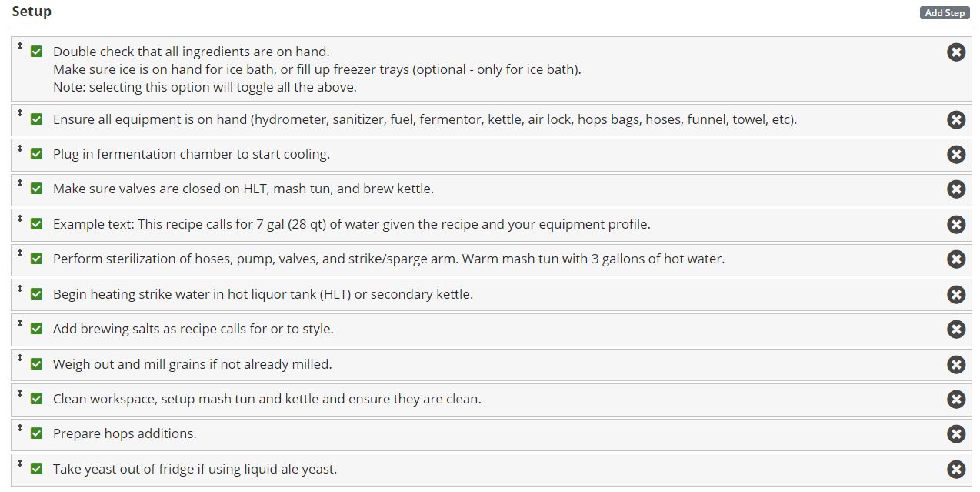Click reorder arrows on 'Prepare hops additions' step
Image resolution: width=980 pixels, height=492 pixels.
click(20, 427)
